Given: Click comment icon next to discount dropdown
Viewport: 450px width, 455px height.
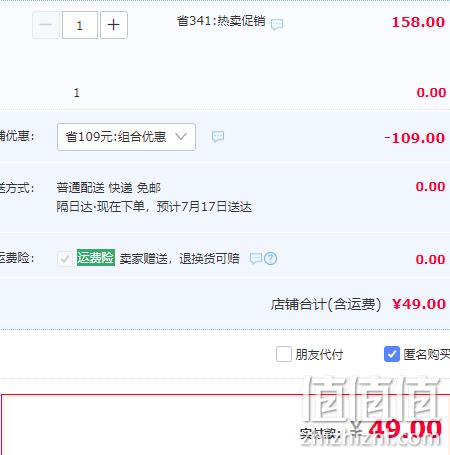Looking at the screenshot, I should [218, 136].
